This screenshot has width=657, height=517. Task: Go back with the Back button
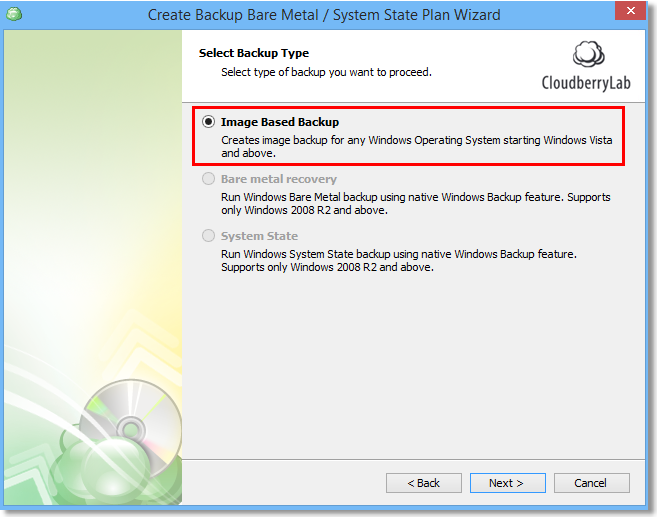click(424, 483)
